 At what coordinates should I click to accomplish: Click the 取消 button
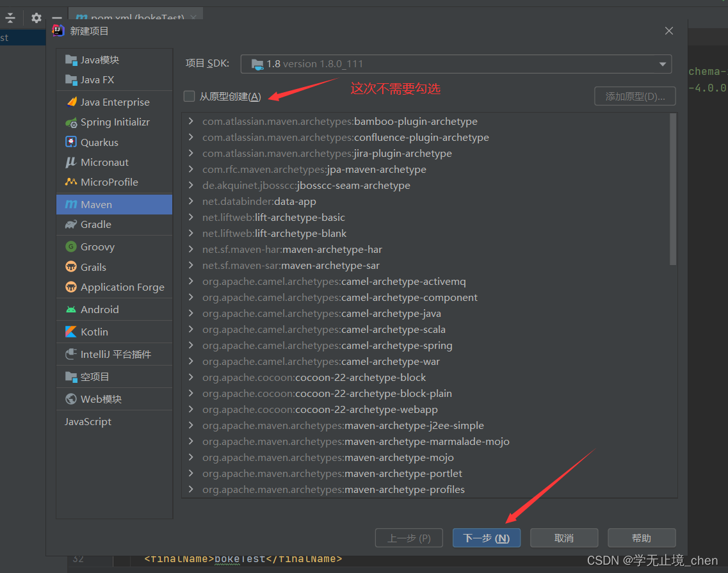[564, 538]
